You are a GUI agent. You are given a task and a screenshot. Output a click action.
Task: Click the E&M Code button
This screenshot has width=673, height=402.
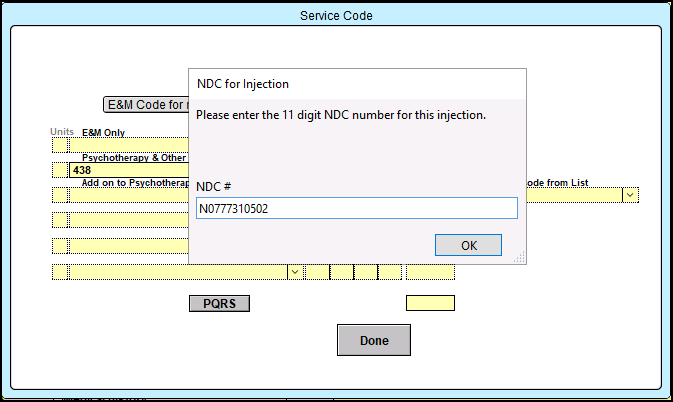point(146,104)
